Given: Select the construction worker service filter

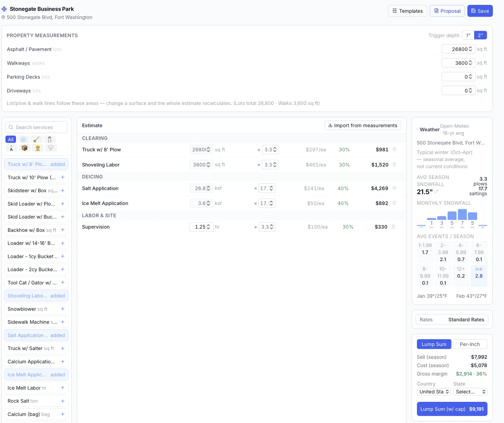Looking at the screenshot, I should (38, 148).
